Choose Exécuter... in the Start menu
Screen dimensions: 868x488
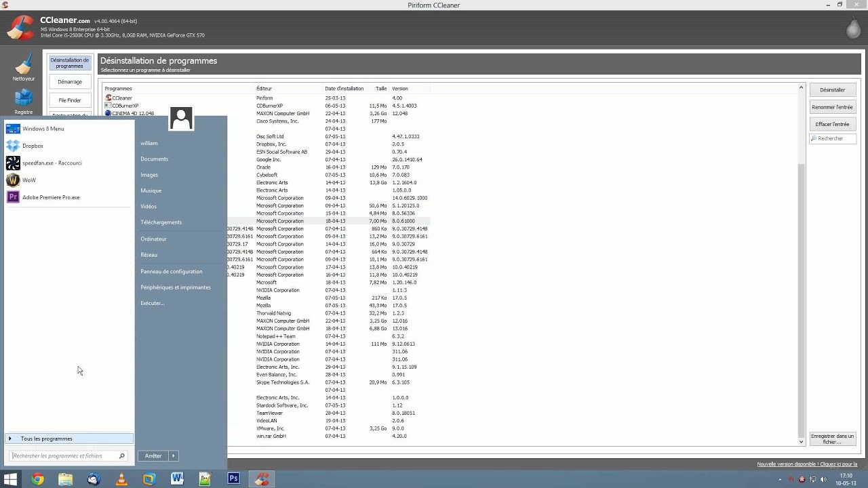click(153, 303)
